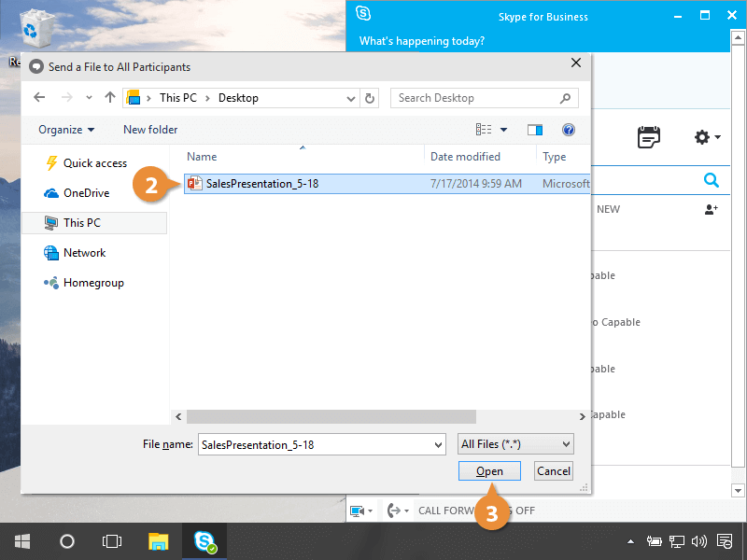Open the change view options dropdown
Image resolution: width=747 pixels, height=560 pixels.
[504, 130]
